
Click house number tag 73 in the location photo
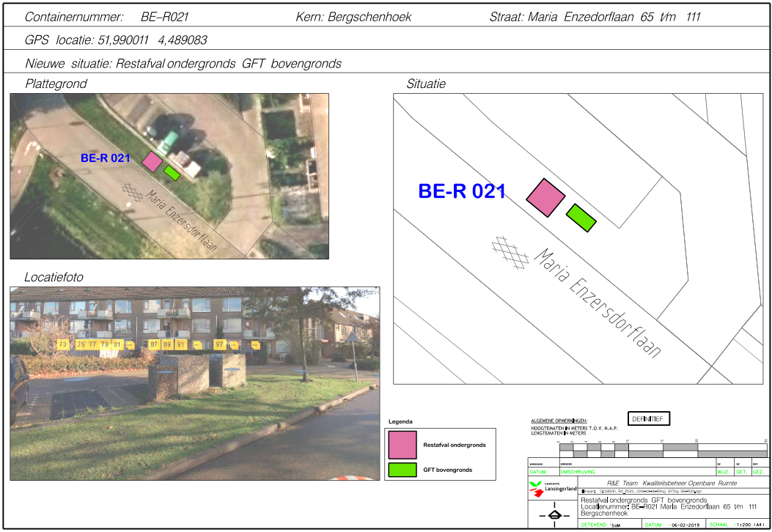tap(63, 344)
